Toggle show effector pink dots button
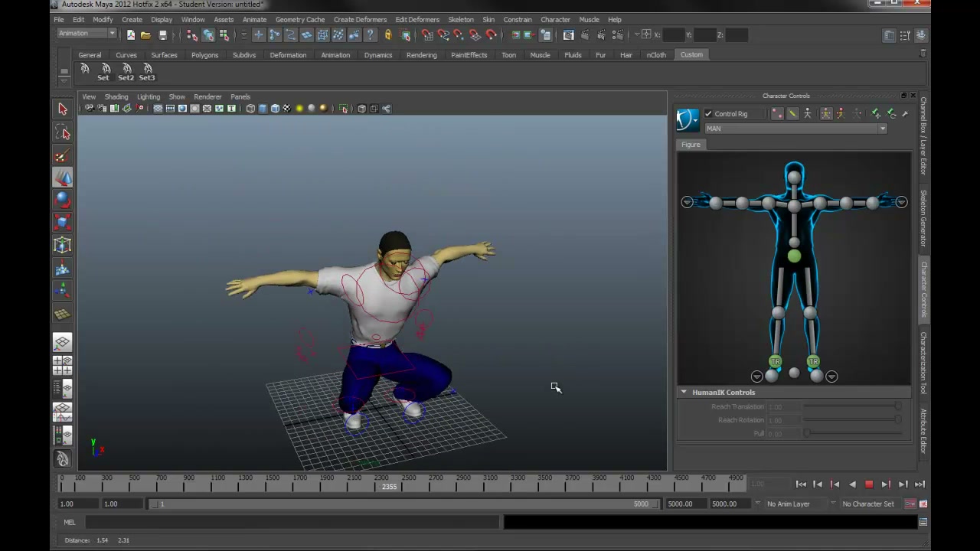 tap(777, 114)
